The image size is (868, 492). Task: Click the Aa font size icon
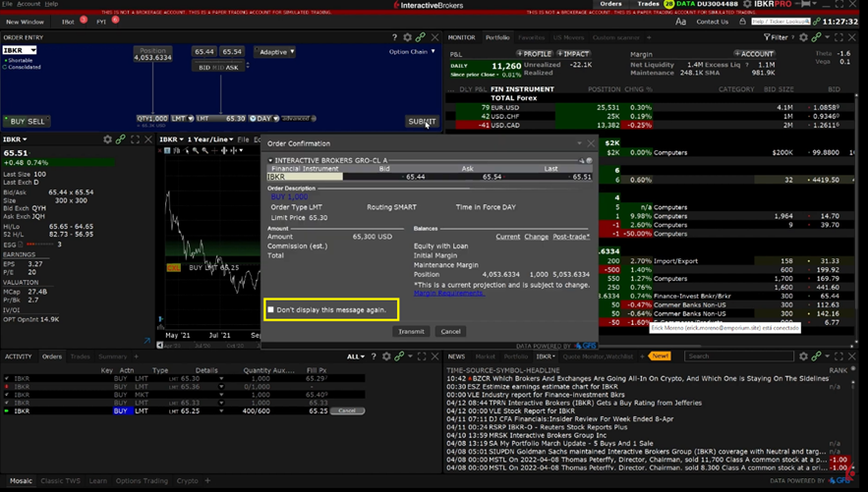[x=680, y=21]
